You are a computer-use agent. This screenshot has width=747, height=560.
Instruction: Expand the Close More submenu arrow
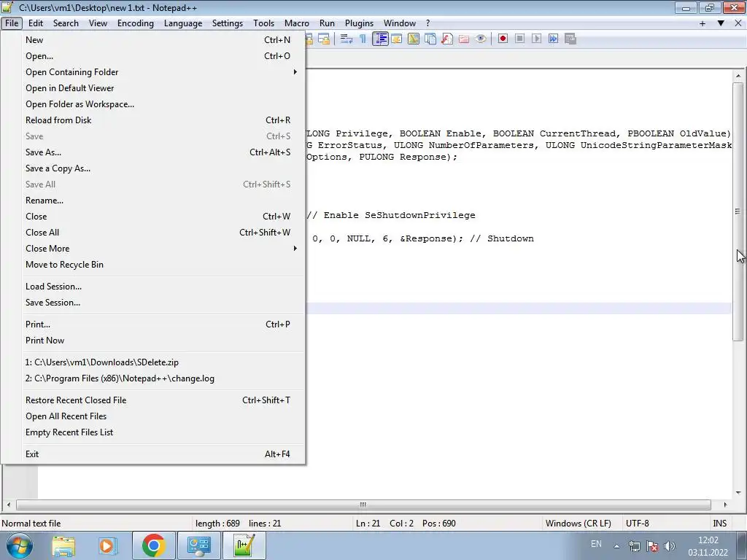(x=295, y=249)
